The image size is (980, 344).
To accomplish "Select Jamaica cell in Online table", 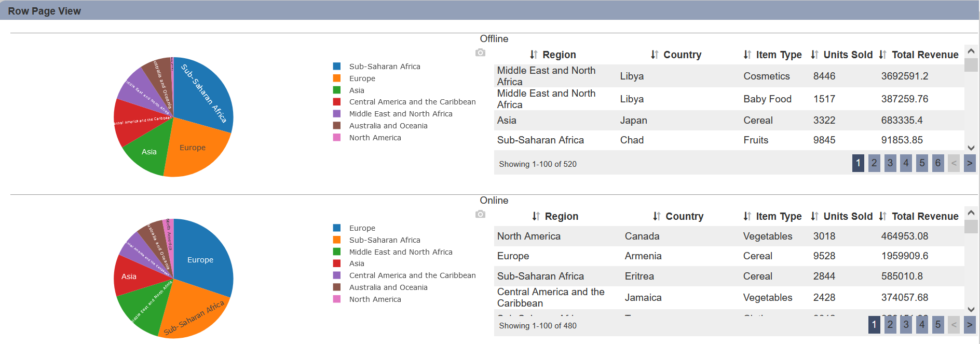I will (643, 298).
